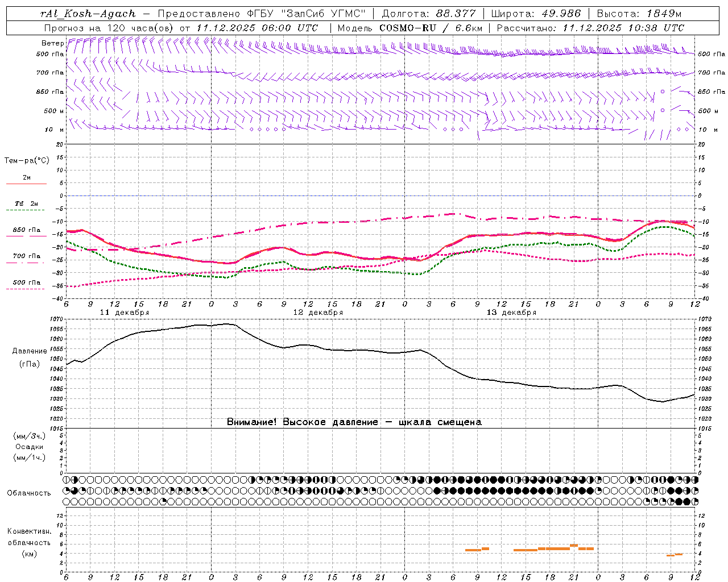Click the high pressure warning text Внимание!
Screen dimensions: 728x582
point(354,422)
